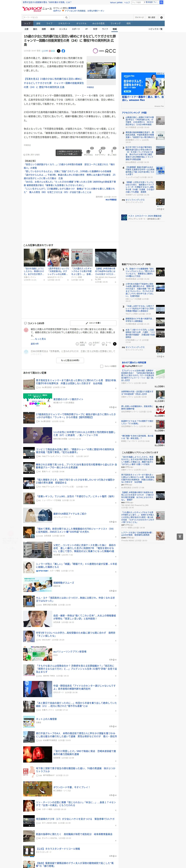Viewport: 186px width, 868px height.
Task: Click the ログイン link
Action: pyautogui.click(x=57, y=11)
